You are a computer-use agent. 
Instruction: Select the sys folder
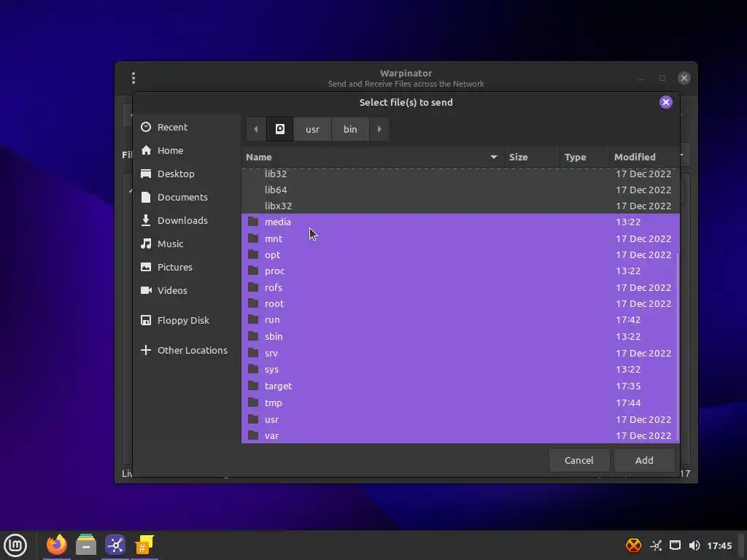(x=460, y=370)
